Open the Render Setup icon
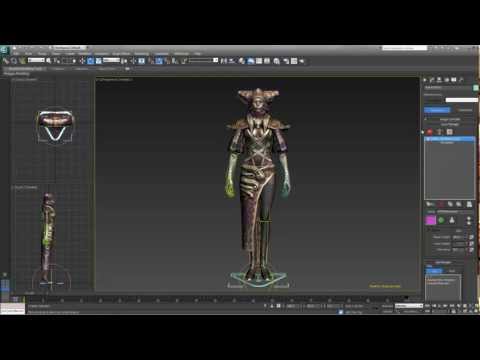Viewport: 480px width, 360px height. tap(286, 61)
